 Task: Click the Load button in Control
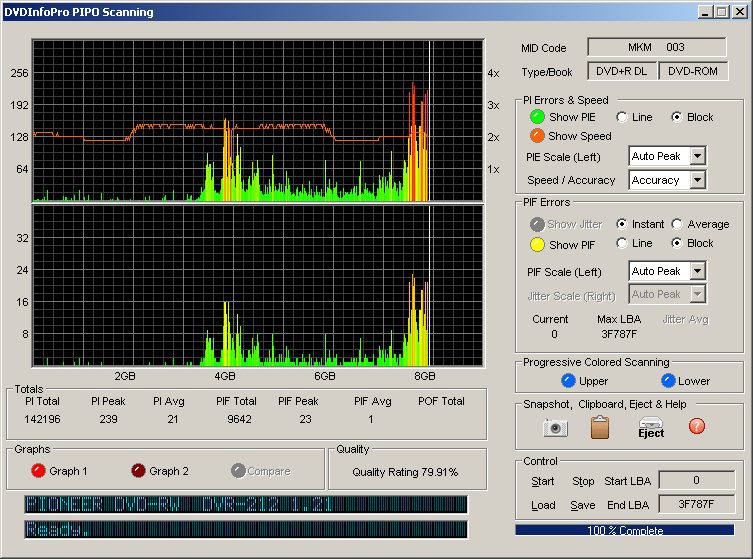pyautogui.click(x=543, y=505)
